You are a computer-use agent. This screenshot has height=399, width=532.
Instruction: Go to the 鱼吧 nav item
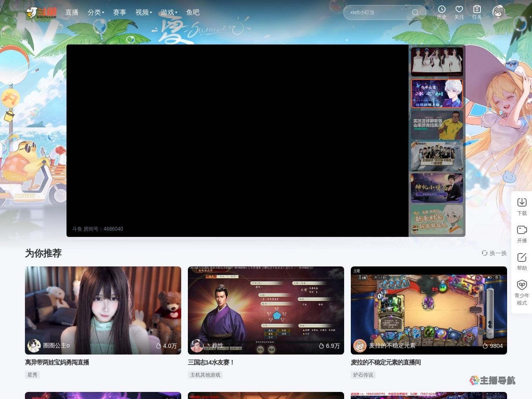point(193,12)
